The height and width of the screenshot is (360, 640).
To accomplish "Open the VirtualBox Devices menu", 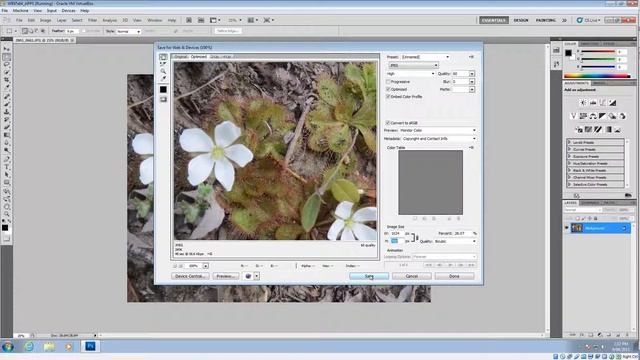I will 68,11.
